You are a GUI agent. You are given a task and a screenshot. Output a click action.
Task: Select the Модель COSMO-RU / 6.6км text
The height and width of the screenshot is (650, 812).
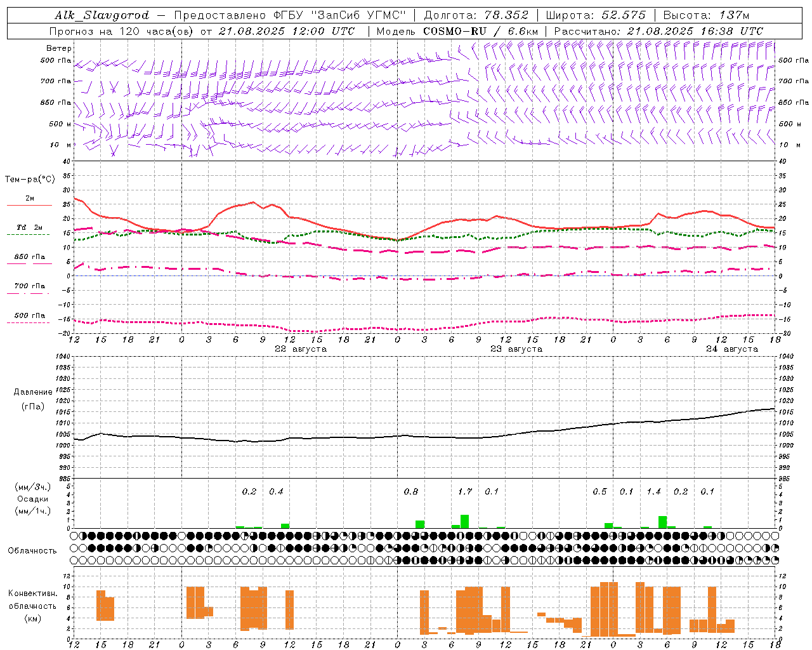[x=457, y=31]
